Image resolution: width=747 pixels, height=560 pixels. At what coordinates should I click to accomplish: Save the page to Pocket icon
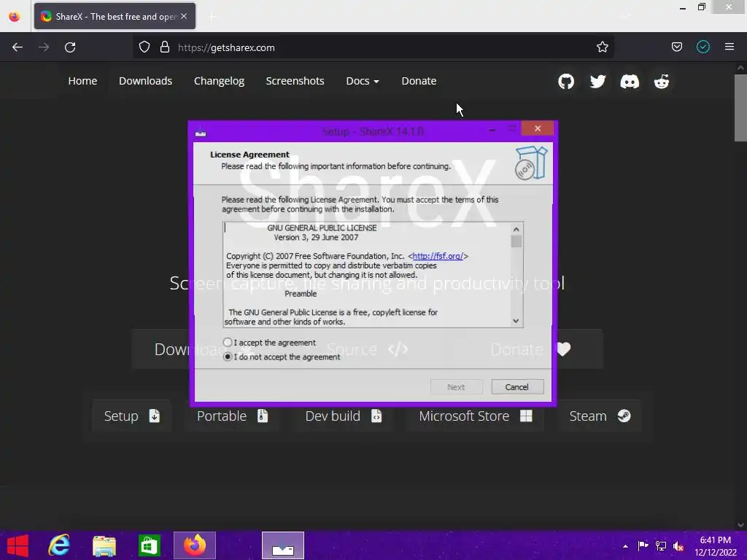(676, 47)
